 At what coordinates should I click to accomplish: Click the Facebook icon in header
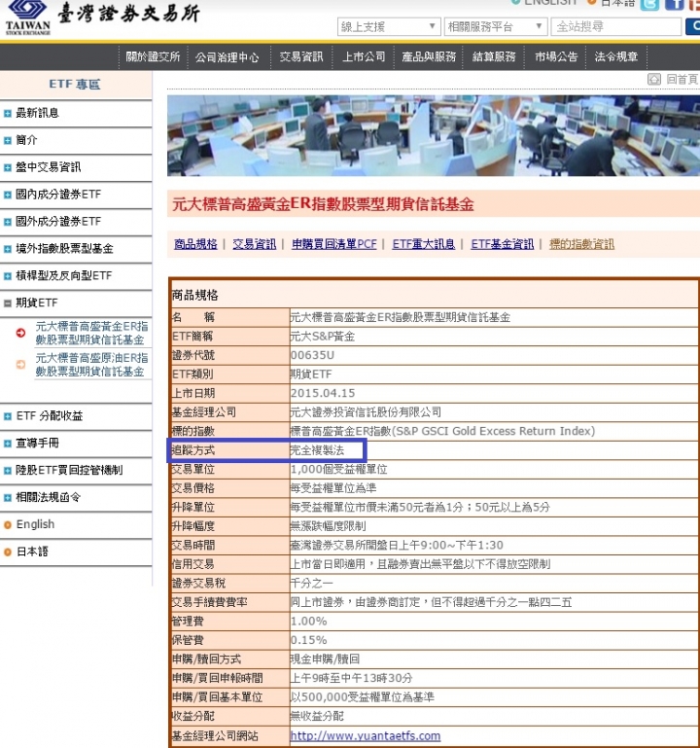click(674, 5)
